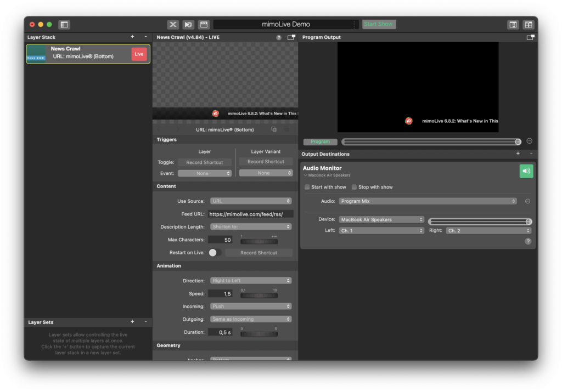This screenshot has height=392, width=562.
Task: Toggle the left sidebar panel icon
Action: click(64, 24)
